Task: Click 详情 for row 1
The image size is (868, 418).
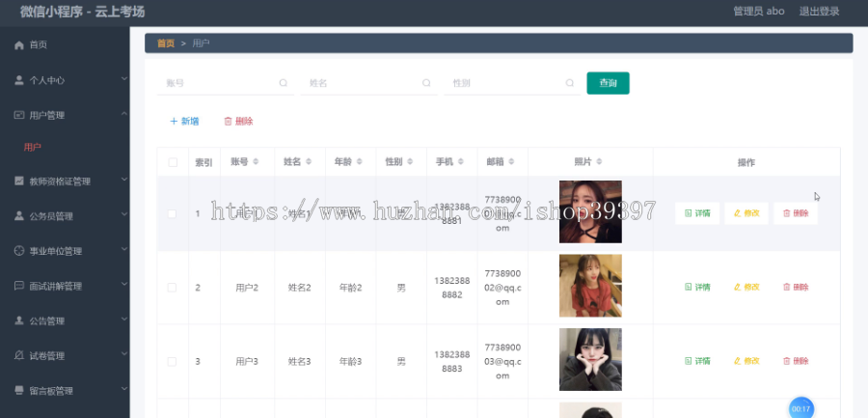Action: (x=697, y=213)
